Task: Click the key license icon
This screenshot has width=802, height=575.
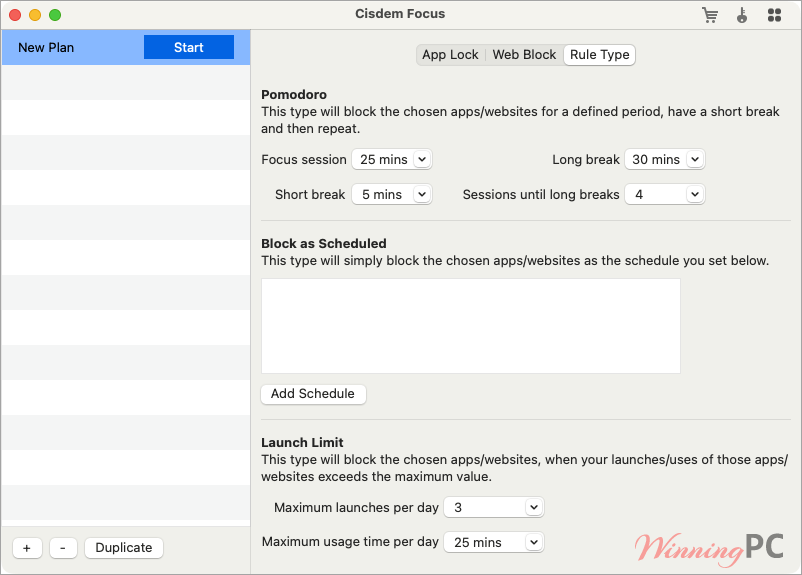Action: [742, 15]
